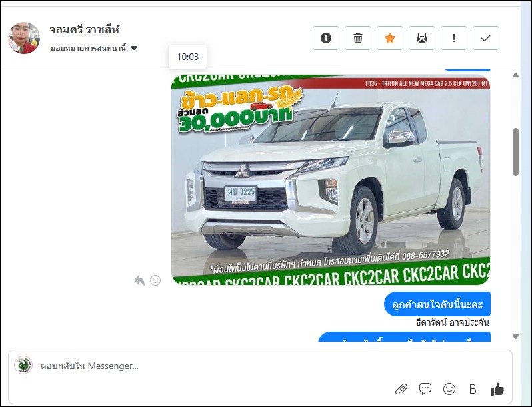Mark conversation as done with checkmark
This screenshot has height=407, width=532.
[486, 38]
